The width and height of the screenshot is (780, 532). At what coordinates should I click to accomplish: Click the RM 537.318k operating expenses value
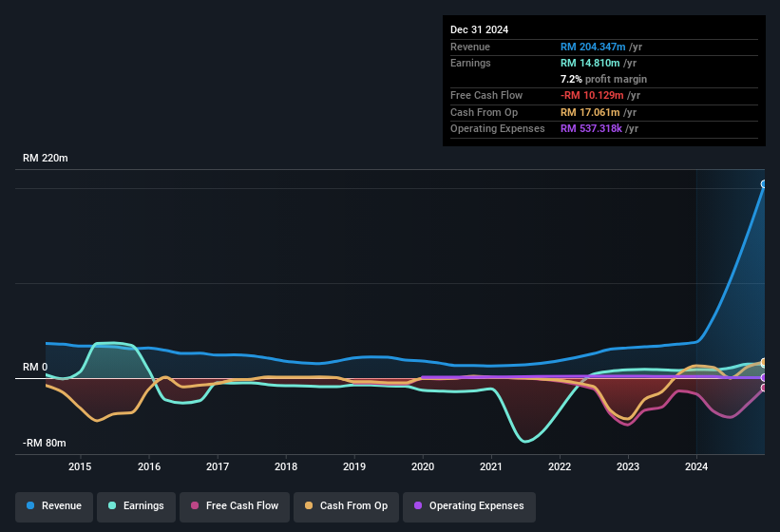[x=592, y=128]
